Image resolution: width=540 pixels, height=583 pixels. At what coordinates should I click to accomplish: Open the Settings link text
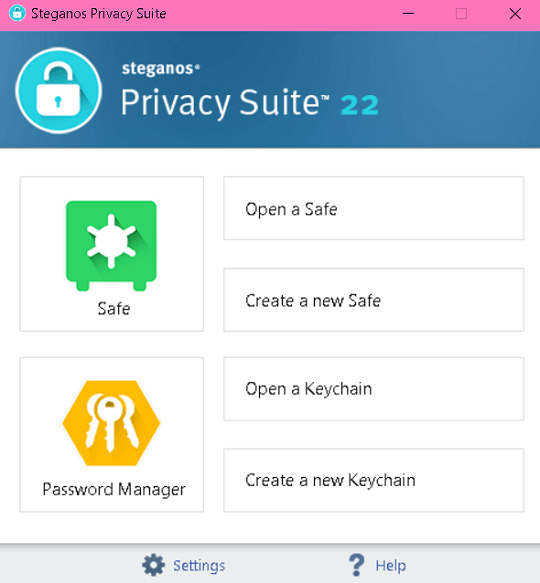(x=199, y=566)
